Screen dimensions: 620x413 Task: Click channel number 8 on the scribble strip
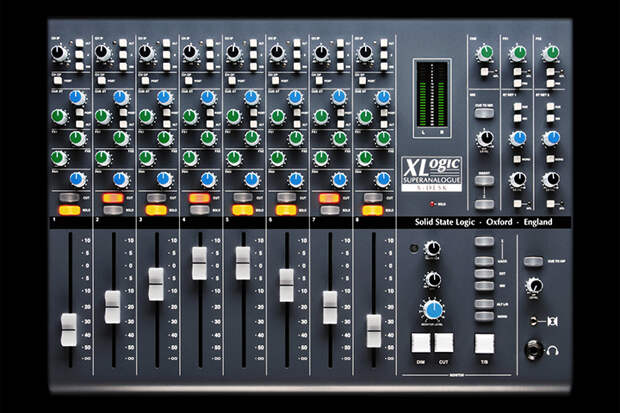click(357, 219)
